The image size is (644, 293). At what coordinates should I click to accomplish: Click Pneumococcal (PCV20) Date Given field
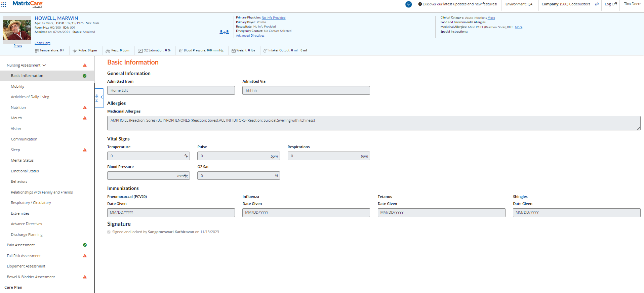171,213
